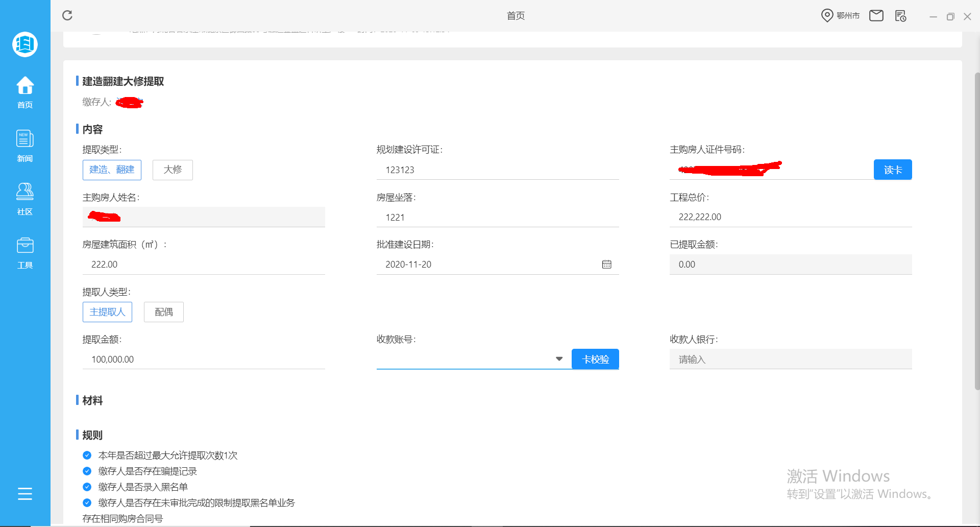Click the 提取金额 amount field
This screenshot has width=980, height=527.
(204, 359)
